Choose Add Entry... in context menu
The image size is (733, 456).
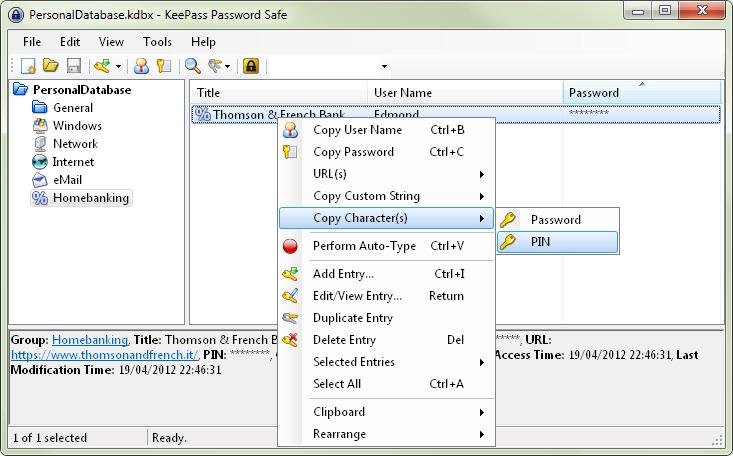point(386,274)
